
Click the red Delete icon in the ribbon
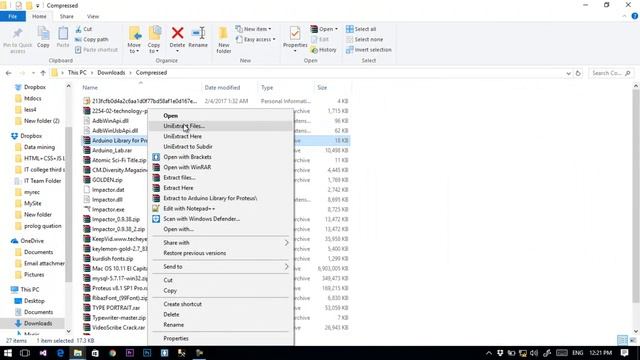[x=177, y=33]
